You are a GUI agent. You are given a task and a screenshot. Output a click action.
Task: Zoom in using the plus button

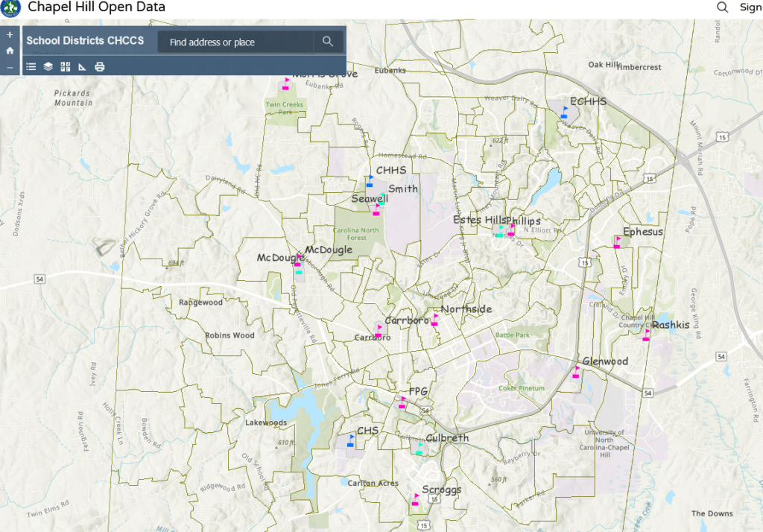(x=9, y=34)
